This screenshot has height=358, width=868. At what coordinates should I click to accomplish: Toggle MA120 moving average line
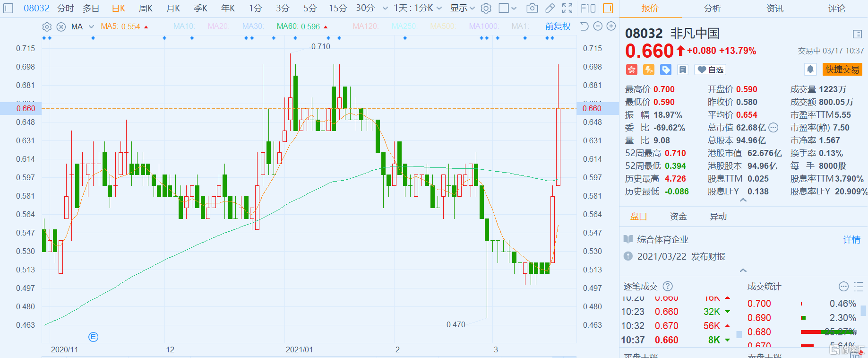(366, 26)
